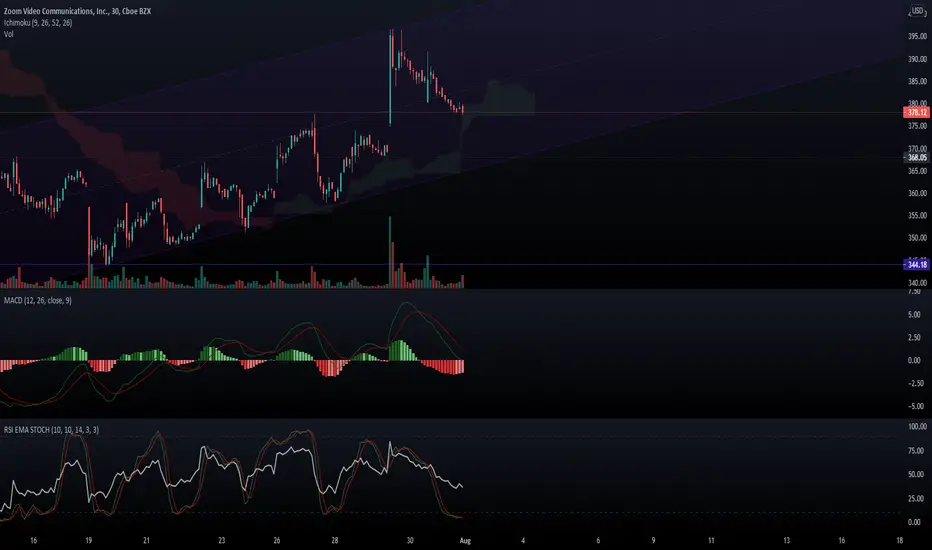Viewport: 932px width, 550px height.
Task: Click the 360.00 price axis value
Action: [917, 193]
